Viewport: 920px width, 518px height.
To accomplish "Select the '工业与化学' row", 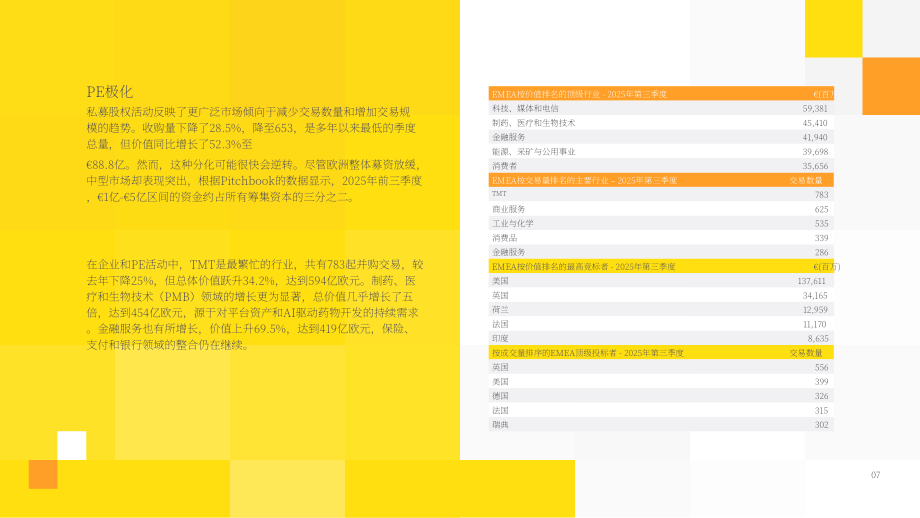I will pyautogui.click(x=661, y=224).
